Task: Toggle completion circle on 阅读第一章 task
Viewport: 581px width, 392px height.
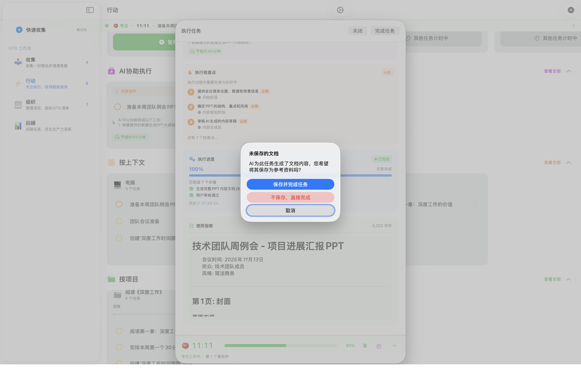Action: pyautogui.click(x=119, y=331)
